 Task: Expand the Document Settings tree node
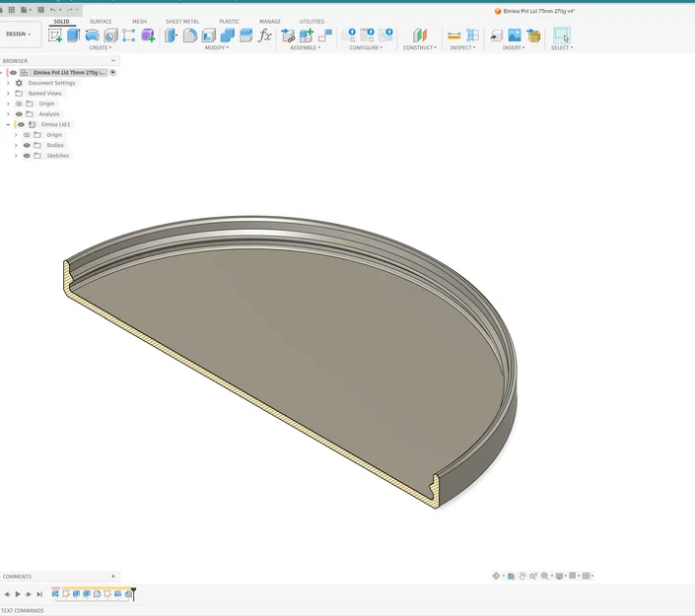(8, 83)
